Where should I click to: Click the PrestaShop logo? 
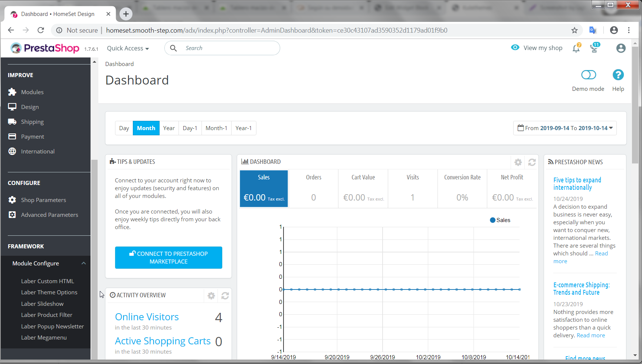pos(45,48)
